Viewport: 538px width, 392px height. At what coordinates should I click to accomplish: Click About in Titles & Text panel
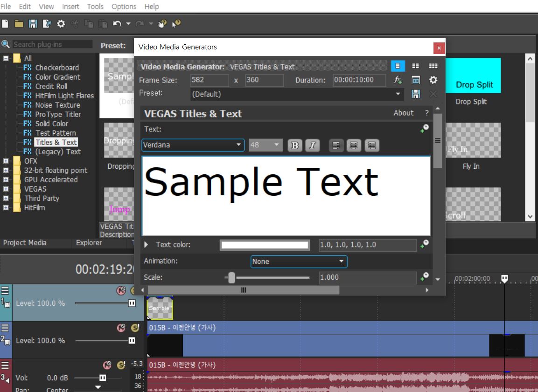404,113
